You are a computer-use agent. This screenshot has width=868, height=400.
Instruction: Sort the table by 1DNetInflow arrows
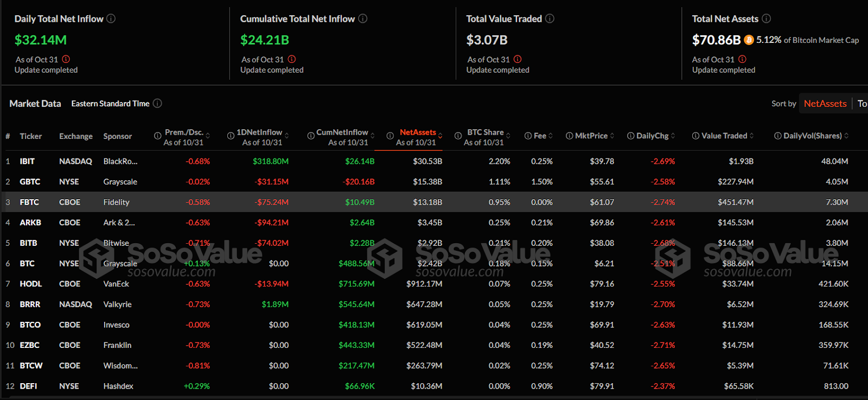click(286, 136)
